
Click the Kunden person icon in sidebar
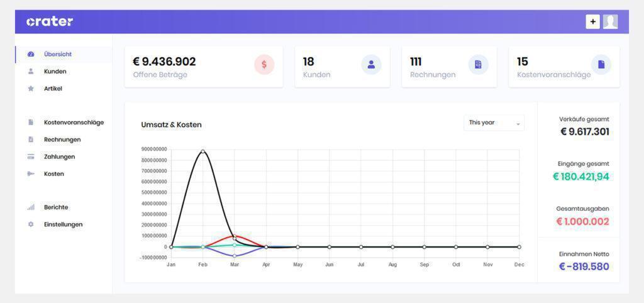click(31, 72)
